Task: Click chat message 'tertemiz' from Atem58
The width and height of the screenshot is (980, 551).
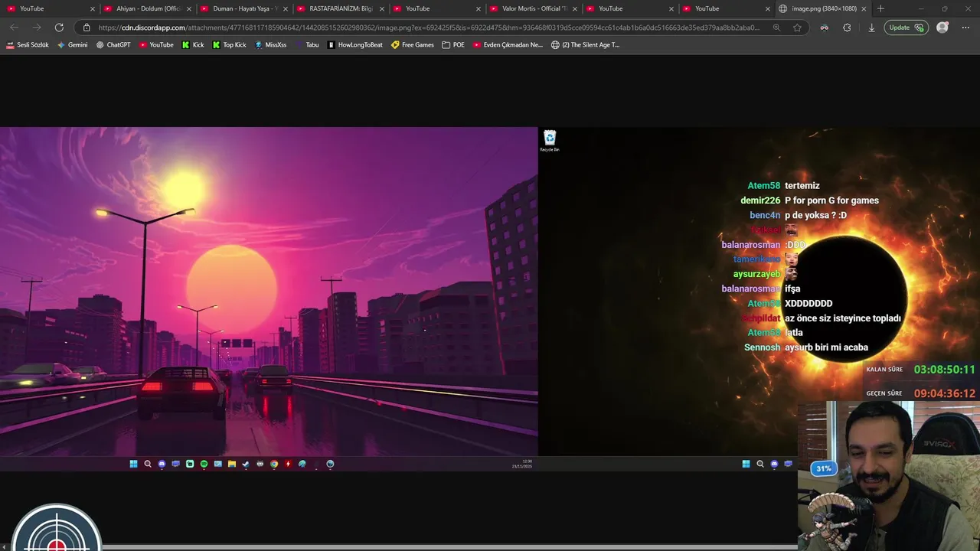Action: pos(802,186)
